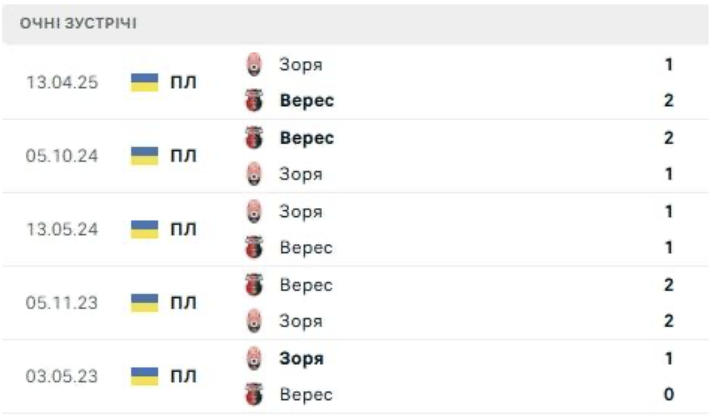Click Ukraine flag beside 13.05.24 date

(145, 229)
